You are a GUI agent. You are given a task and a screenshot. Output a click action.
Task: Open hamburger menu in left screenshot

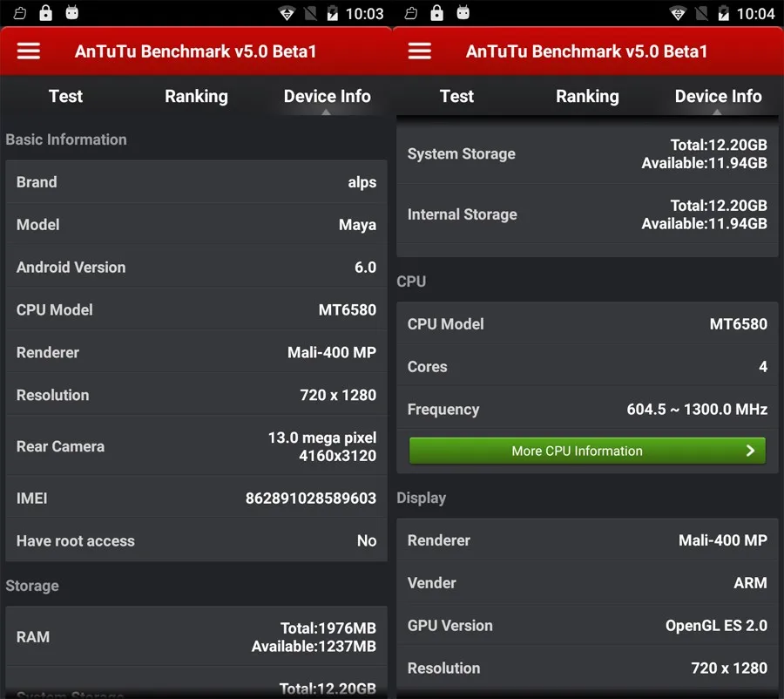(29, 51)
